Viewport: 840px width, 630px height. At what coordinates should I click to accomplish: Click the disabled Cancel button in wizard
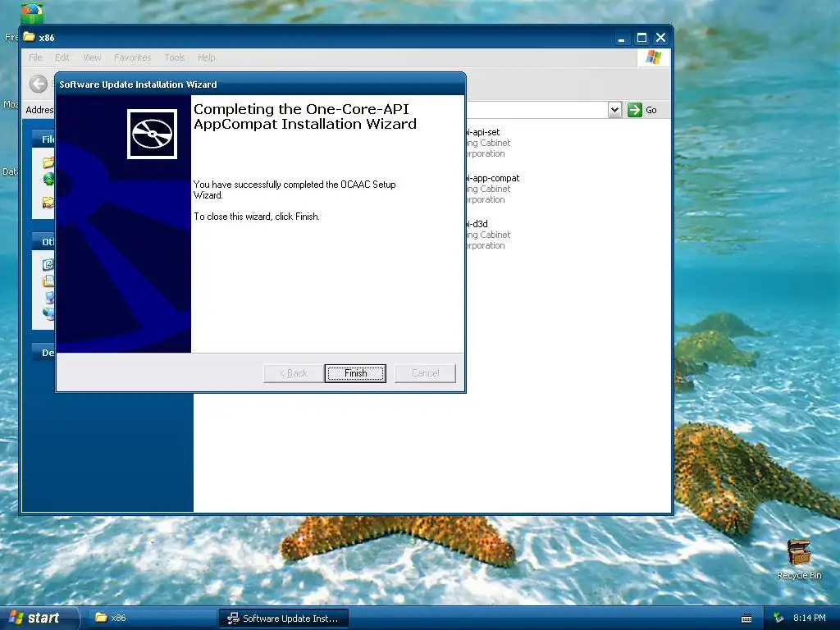[x=426, y=373]
